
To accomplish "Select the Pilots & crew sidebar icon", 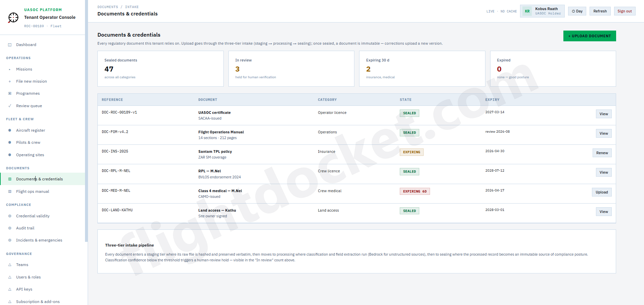I will click(x=10, y=142).
